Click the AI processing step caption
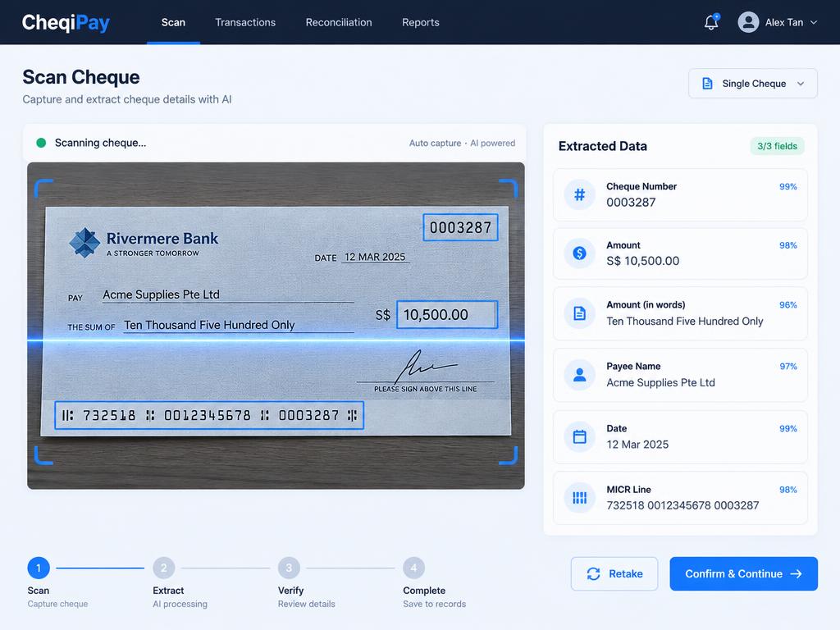Image resolution: width=840 pixels, height=630 pixels. tap(180, 604)
